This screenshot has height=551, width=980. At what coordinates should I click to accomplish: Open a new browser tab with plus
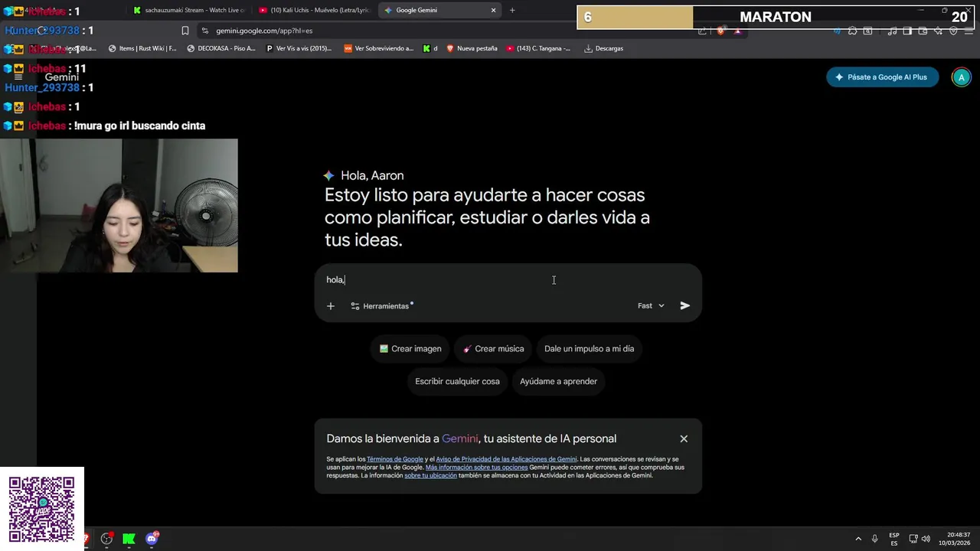(512, 10)
